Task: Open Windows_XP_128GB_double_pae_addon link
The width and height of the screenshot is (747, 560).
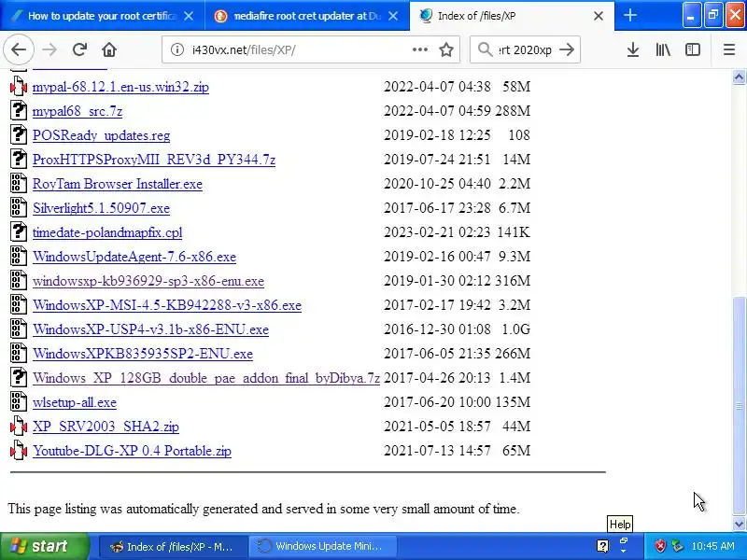Action: 205,378
